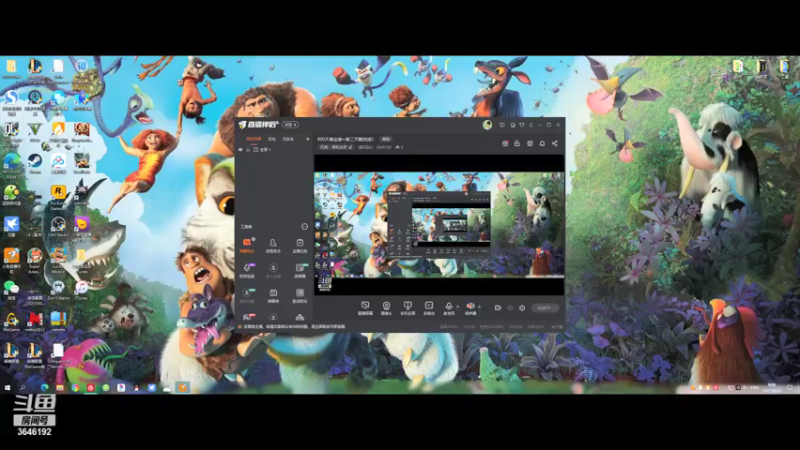
Task: Switch to the third scene tab
Action: pos(288,139)
